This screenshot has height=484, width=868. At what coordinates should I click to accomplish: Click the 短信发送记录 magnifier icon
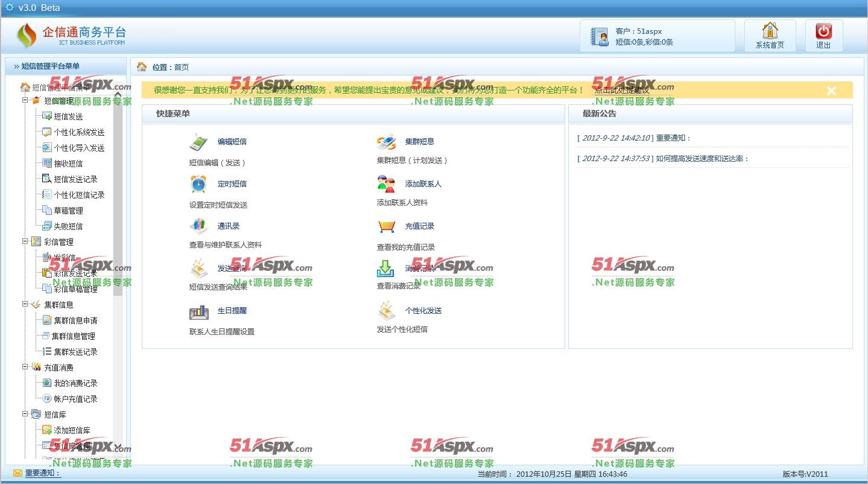(x=47, y=179)
